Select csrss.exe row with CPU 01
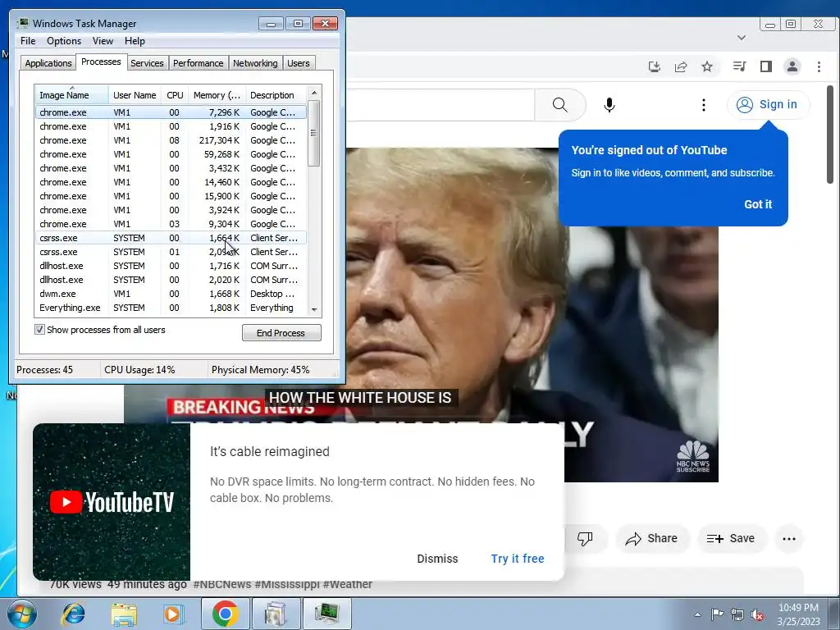Image resolution: width=840 pixels, height=630 pixels. 171,252
